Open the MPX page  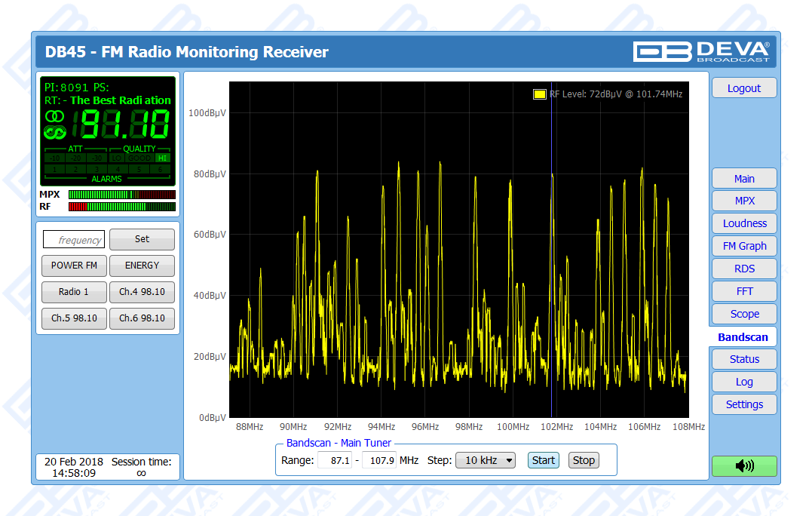[743, 201]
